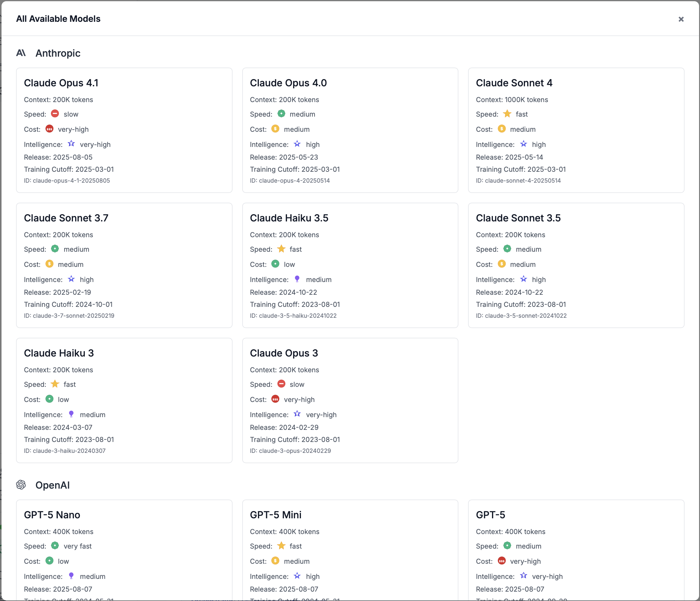The width and height of the screenshot is (700, 601).
Task: Click the very fast speed icon on GPT-5 Nano
Action: coord(55,546)
